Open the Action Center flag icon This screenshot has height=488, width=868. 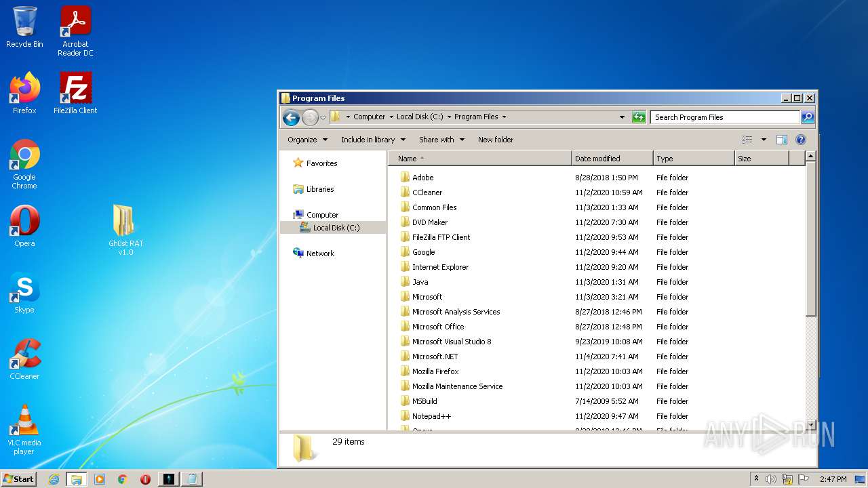804,479
